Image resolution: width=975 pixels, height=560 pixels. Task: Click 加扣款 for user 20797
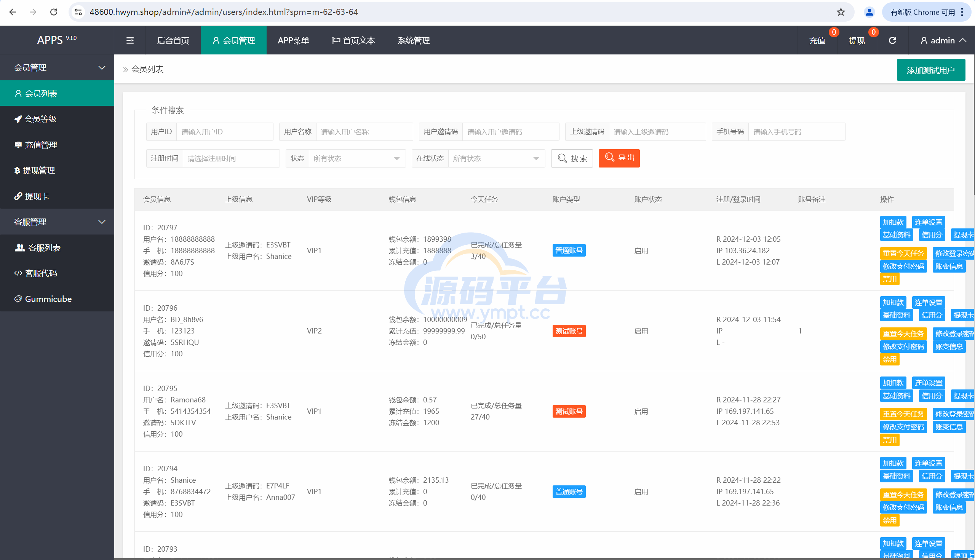click(x=893, y=222)
